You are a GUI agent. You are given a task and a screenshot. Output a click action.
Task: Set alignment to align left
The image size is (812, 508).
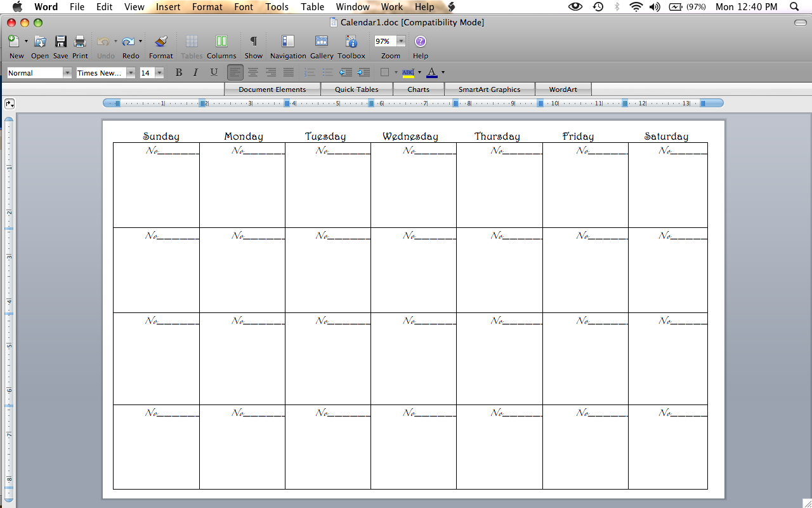point(235,72)
